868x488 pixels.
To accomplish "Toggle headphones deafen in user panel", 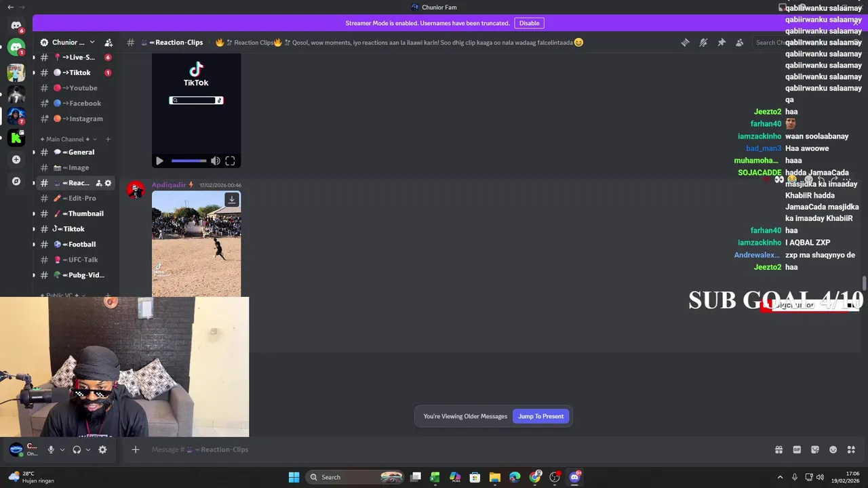I will 77,449.
